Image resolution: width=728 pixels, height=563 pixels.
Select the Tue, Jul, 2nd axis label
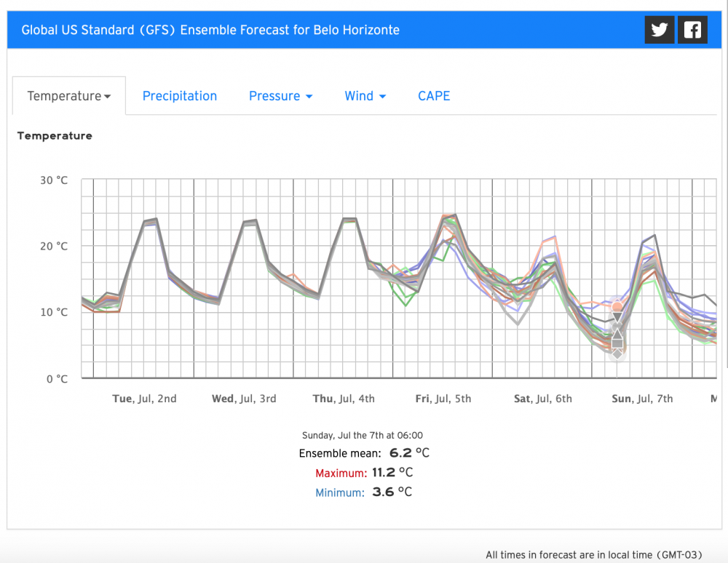tap(144, 399)
